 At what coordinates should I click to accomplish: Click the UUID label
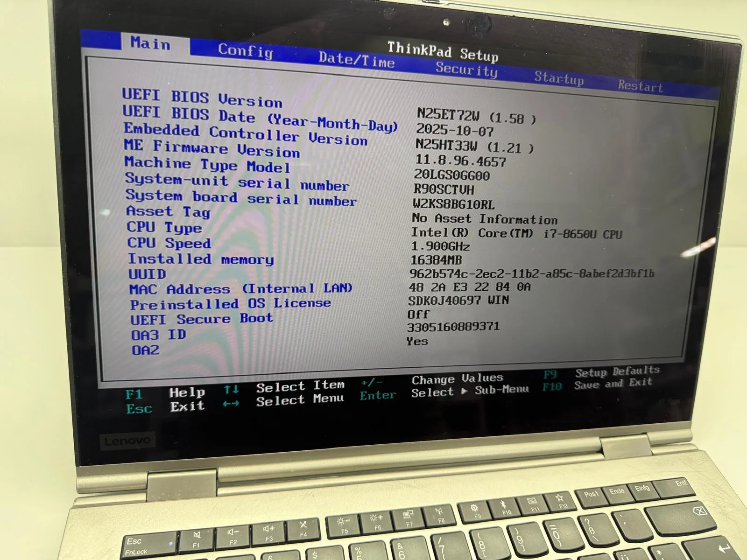[x=147, y=274]
